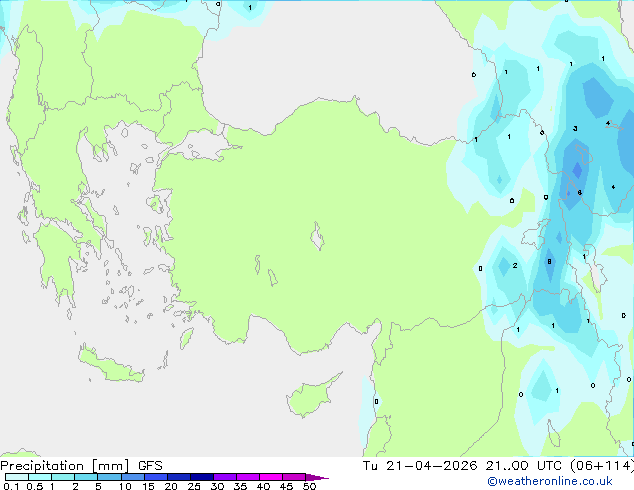Click the 45–50 mm legend color swatch
The width and height of the screenshot is (634, 490).
294,477
